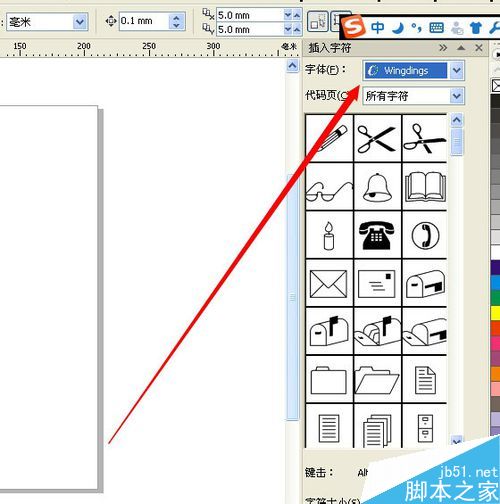Open the Wingdings font dropdown

click(x=457, y=70)
